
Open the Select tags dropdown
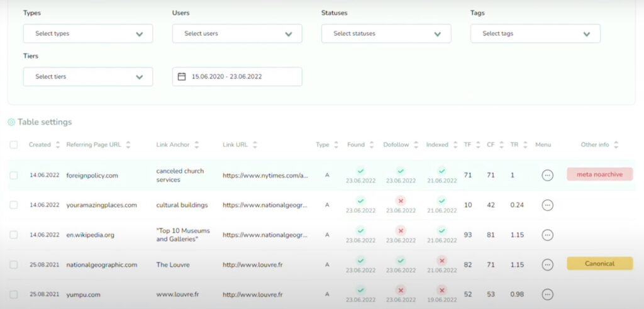[535, 34]
